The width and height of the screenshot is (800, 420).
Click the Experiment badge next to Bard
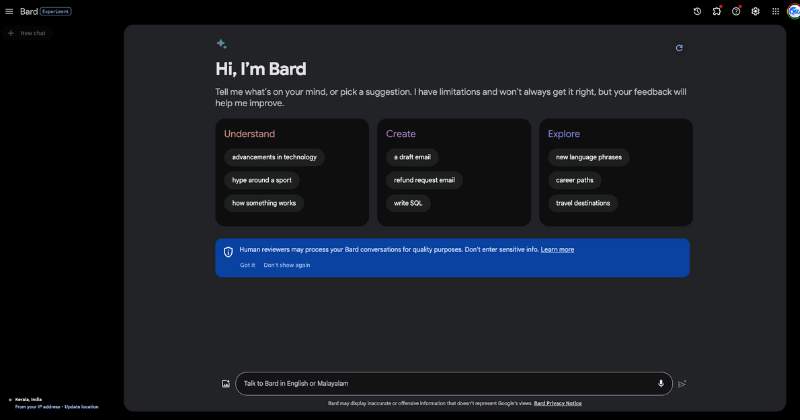(56, 11)
